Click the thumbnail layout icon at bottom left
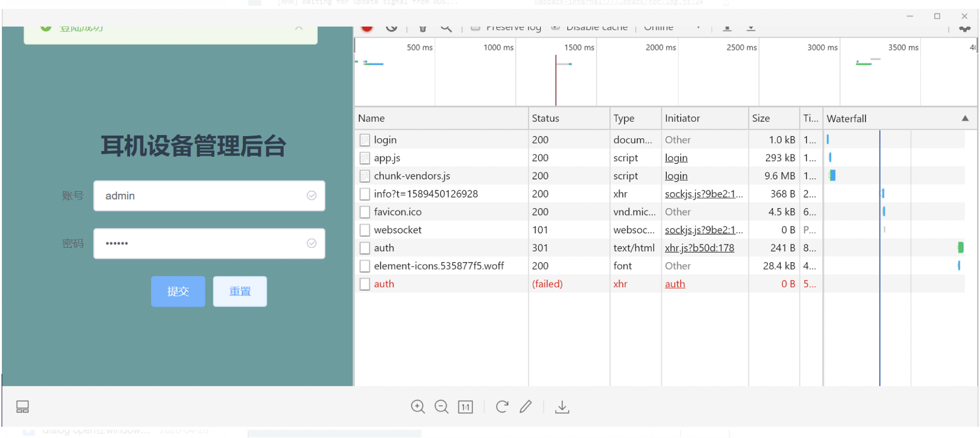This screenshot has width=980, height=438. coord(23,407)
